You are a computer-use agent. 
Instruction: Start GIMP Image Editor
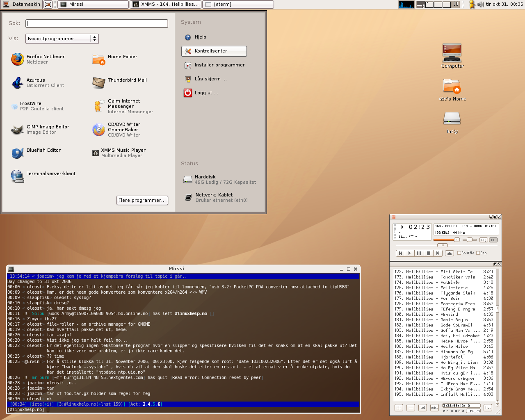[x=40, y=130]
